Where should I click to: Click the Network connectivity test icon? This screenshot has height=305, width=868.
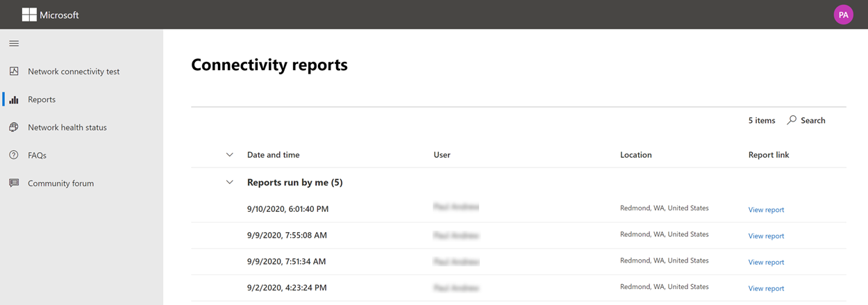(14, 72)
